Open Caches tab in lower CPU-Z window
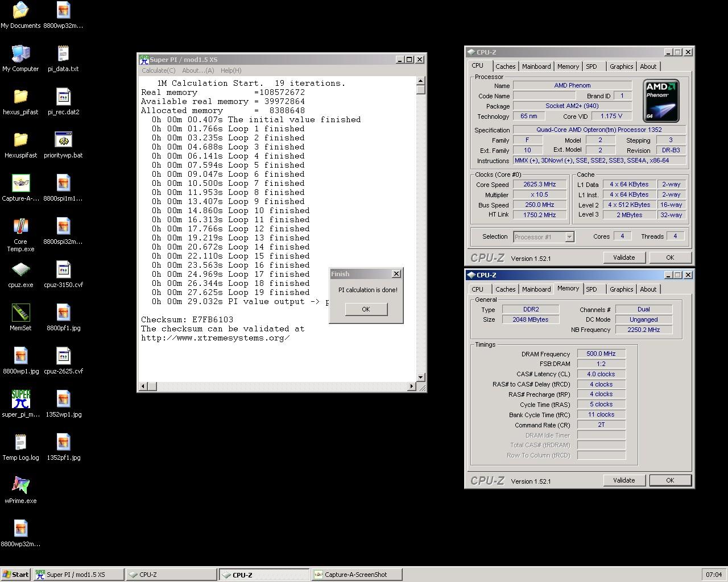 pyautogui.click(x=505, y=289)
